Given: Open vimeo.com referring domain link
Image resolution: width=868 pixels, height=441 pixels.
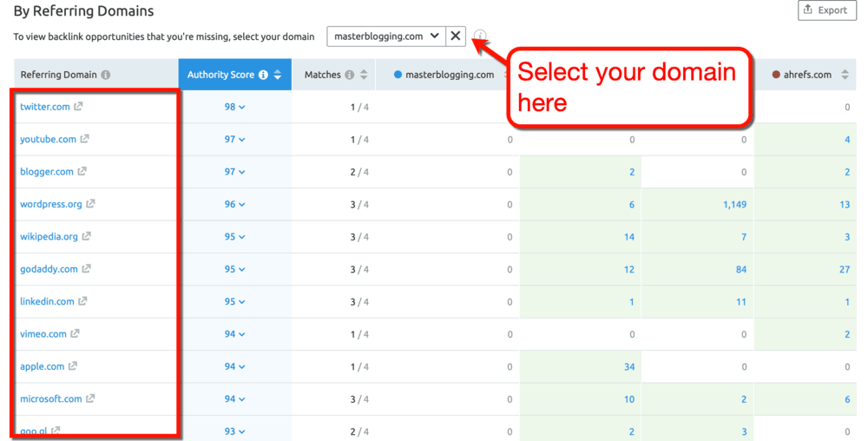Looking at the screenshot, I should [x=43, y=334].
